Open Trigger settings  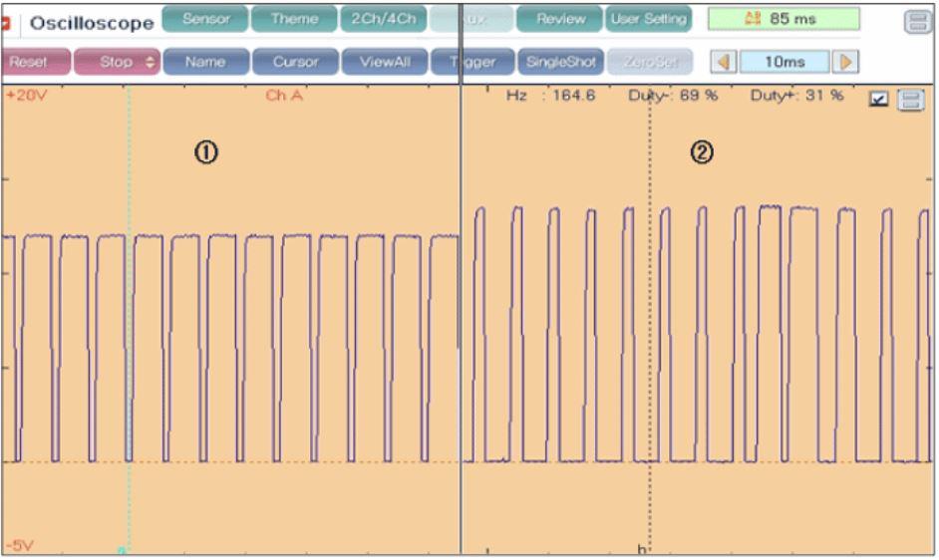pyautogui.click(x=473, y=62)
